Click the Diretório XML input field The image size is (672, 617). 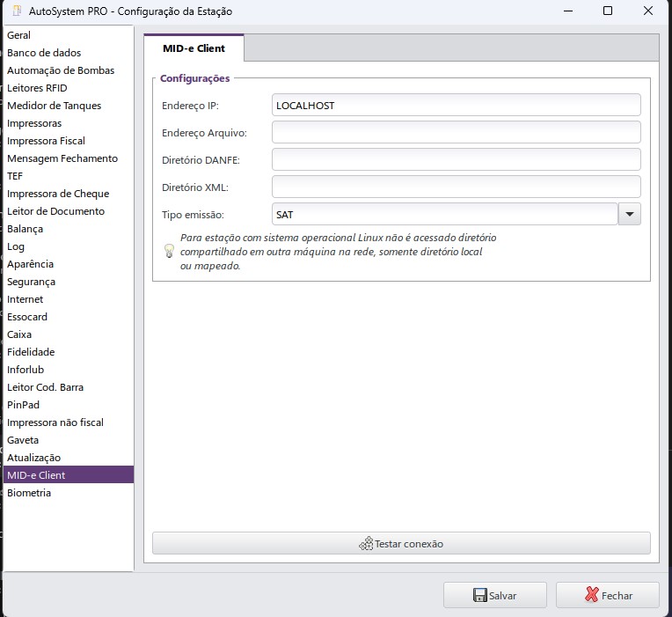456,187
